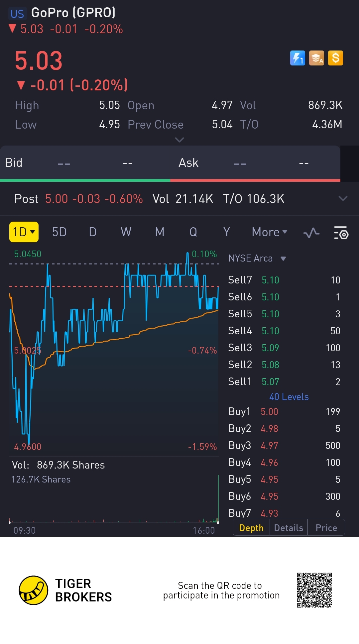Tap the promotion QR code
This screenshot has width=359, height=644.
[314, 590]
